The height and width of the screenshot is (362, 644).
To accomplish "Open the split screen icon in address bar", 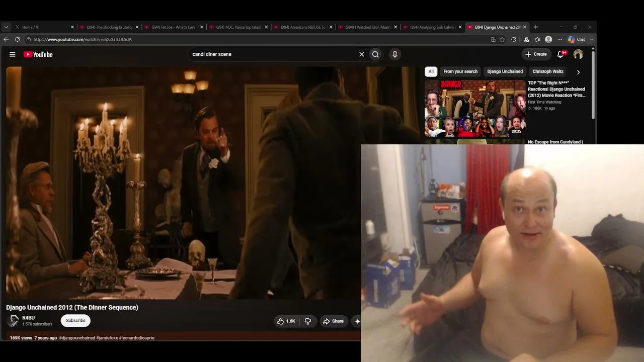I will pos(493,39).
